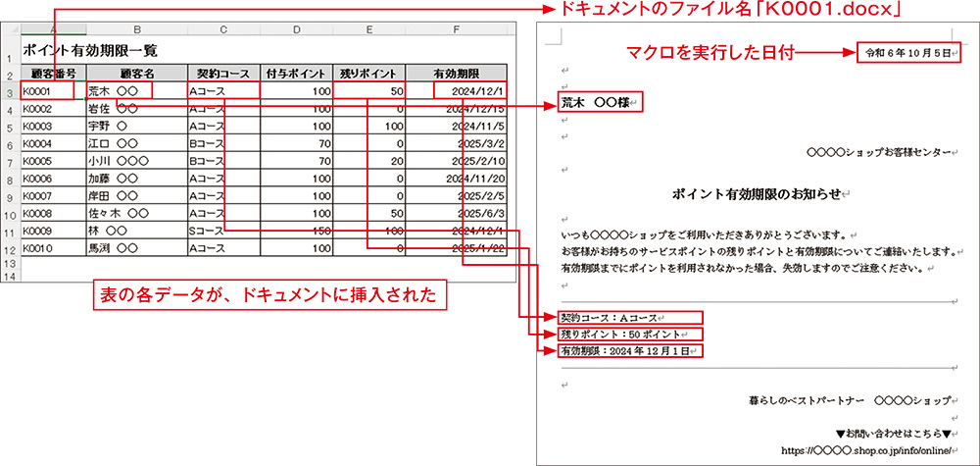
Task: Select 150 points cell for K0009
Action: click(297, 231)
